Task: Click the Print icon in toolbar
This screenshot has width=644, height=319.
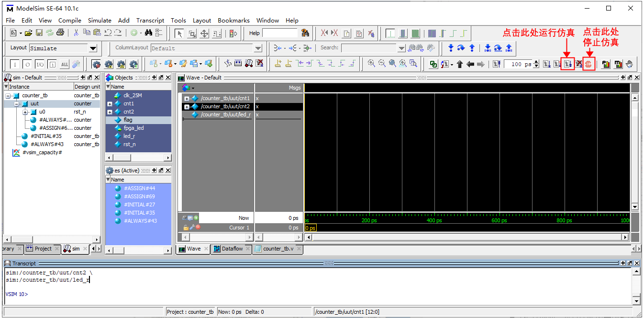Action: 60,33
